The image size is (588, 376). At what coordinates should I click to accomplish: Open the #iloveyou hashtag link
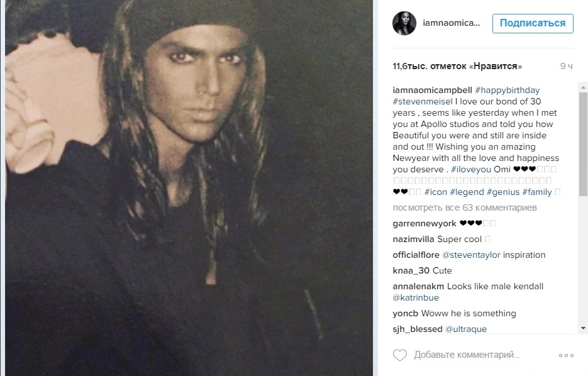tap(470, 169)
